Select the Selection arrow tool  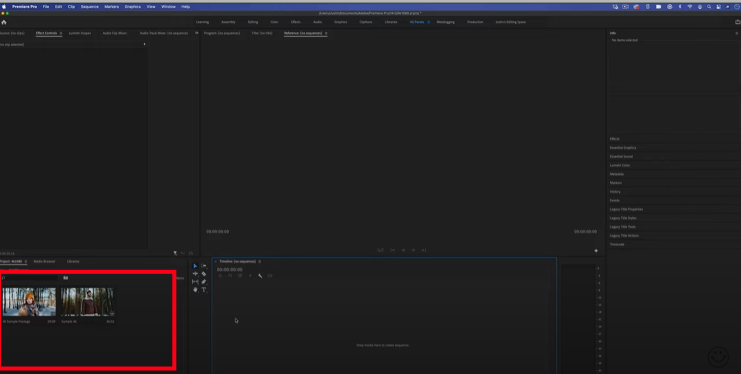pos(195,266)
